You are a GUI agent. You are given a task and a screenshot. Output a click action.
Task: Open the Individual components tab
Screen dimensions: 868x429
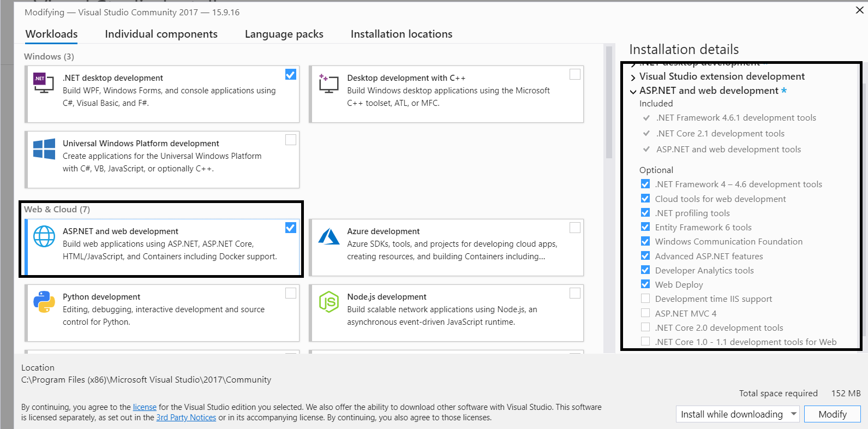(161, 34)
